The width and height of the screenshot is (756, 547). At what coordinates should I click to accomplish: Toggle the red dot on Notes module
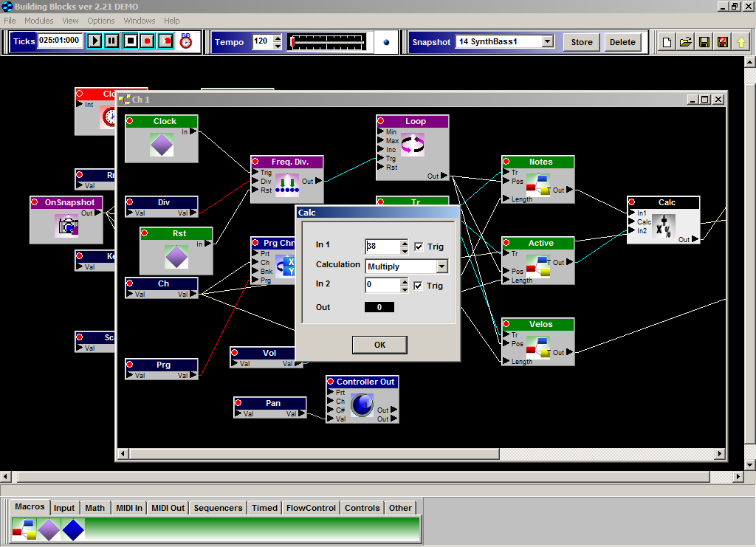tap(506, 162)
